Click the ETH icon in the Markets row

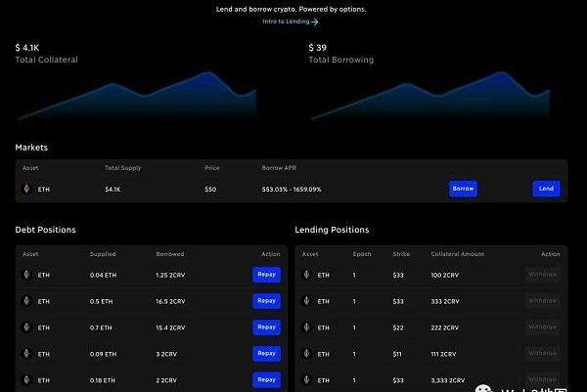(26, 189)
